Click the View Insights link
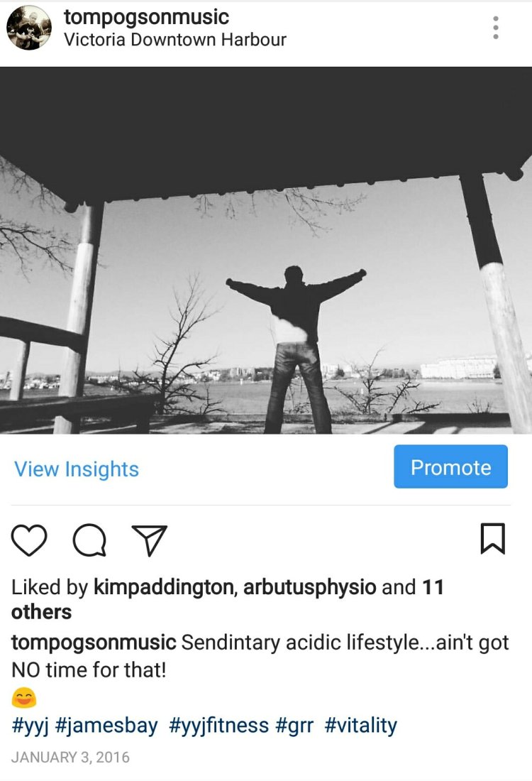The height and width of the screenshot is (781, 532). [77, 469]
